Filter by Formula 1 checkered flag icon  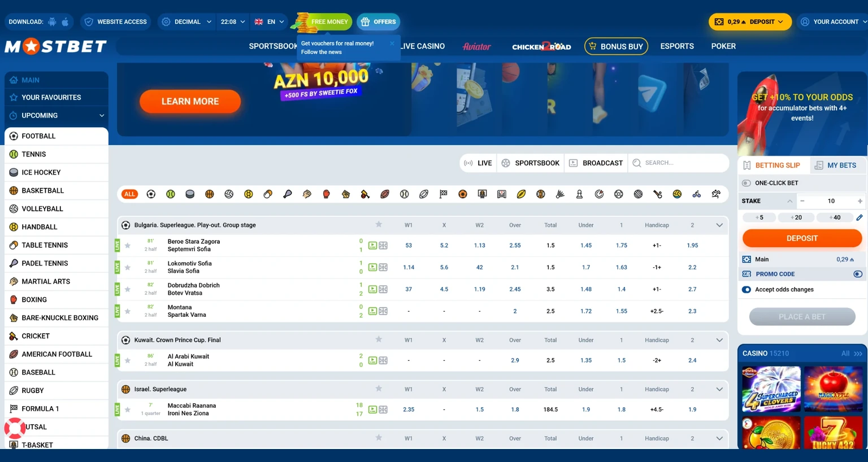tap(444, 194)
